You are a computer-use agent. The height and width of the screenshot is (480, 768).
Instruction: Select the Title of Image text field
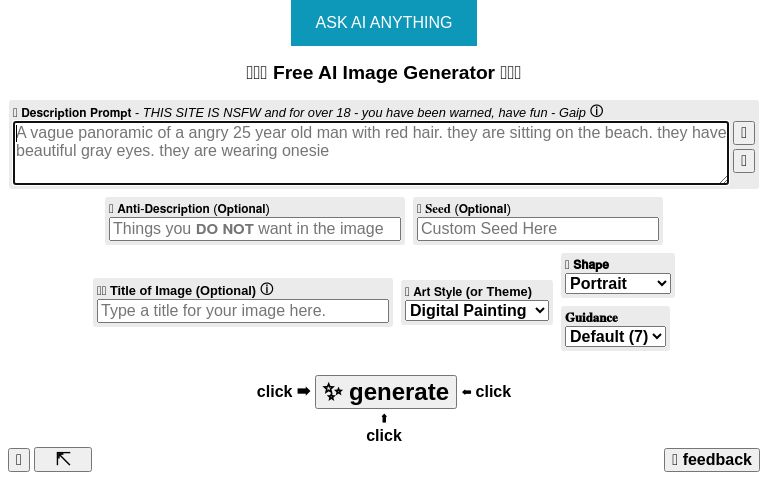click(243, 311)
